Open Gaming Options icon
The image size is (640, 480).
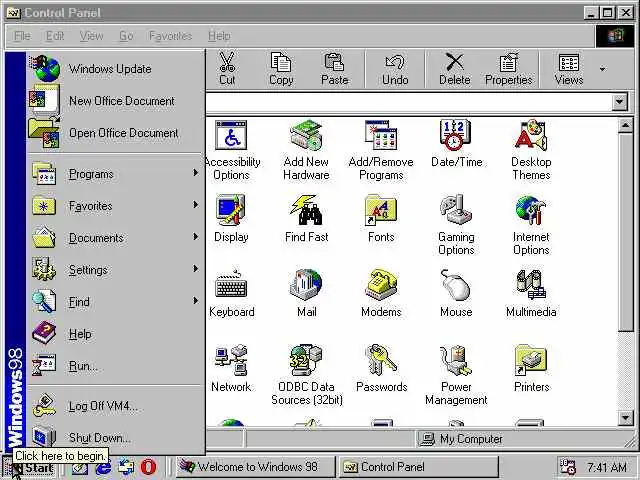[456, 225]
